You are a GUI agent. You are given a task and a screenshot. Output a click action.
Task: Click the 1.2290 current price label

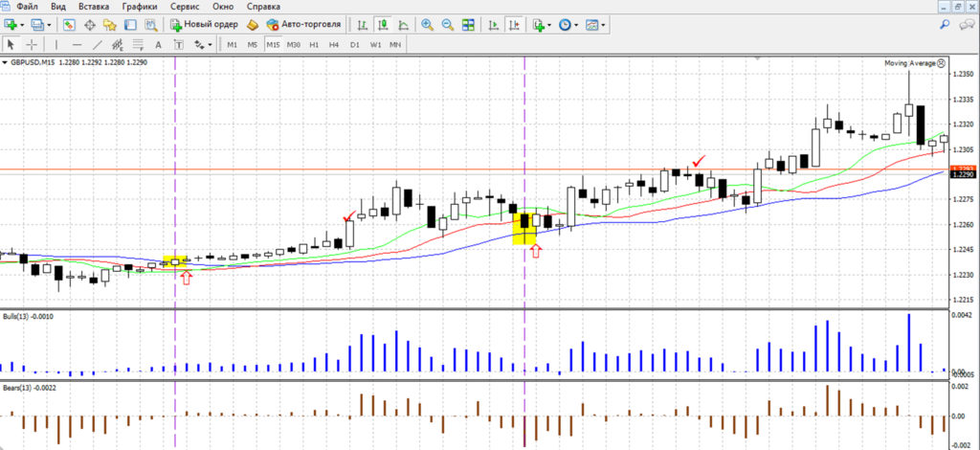coord(961,175)
